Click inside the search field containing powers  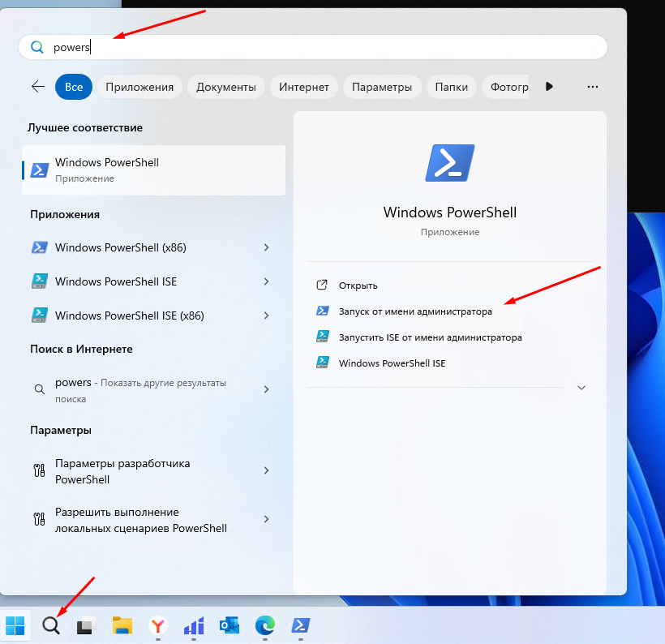(313, 47)
